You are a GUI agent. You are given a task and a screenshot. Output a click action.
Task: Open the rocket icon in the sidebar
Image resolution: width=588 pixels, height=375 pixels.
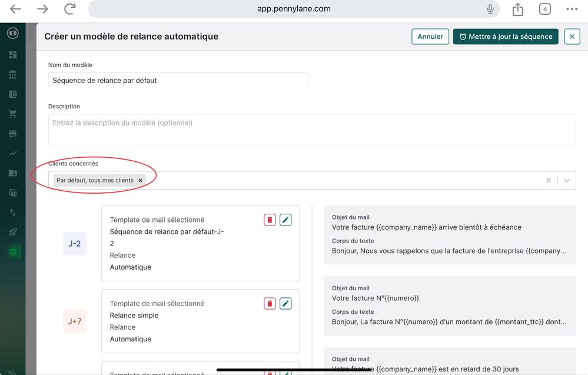(12, 232)
